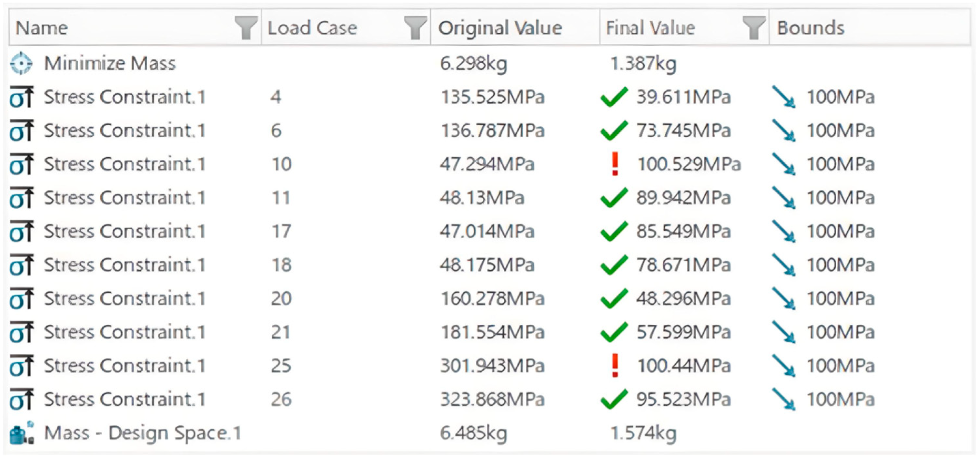
Task: Select Stress Constraint.1 row for load case 17
Action: [x=124, y=231]
